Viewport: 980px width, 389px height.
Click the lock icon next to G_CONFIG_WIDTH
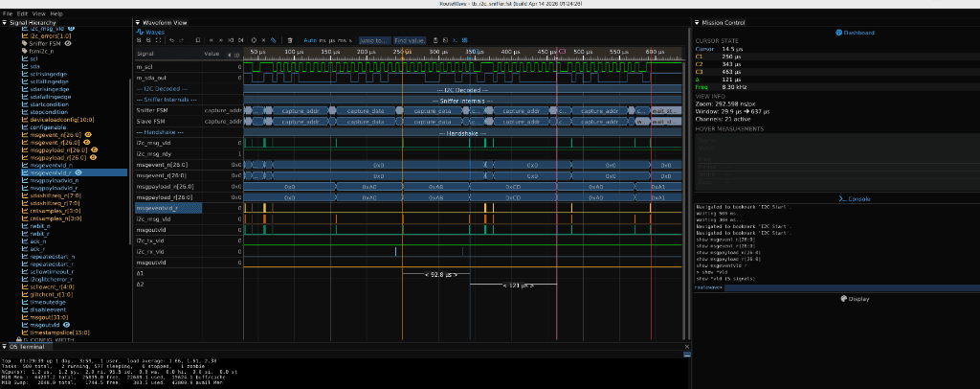click(x=19, y=339)
